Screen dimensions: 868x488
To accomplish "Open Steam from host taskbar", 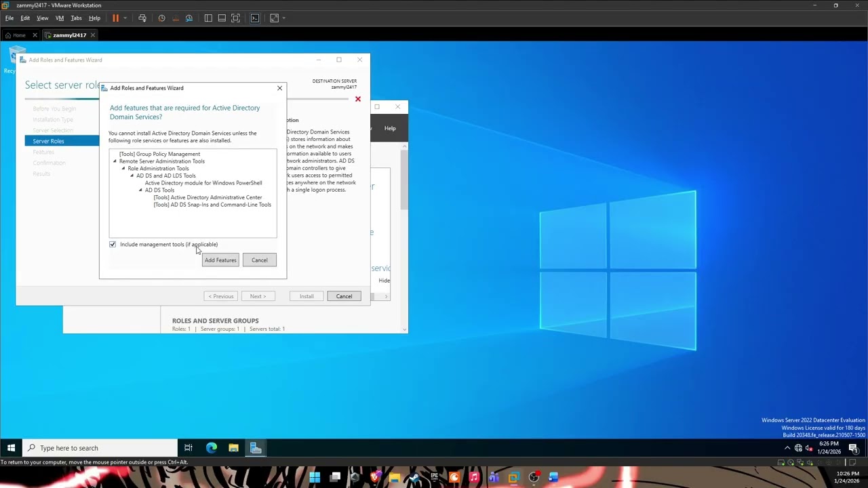I will (x=414, y=478).
